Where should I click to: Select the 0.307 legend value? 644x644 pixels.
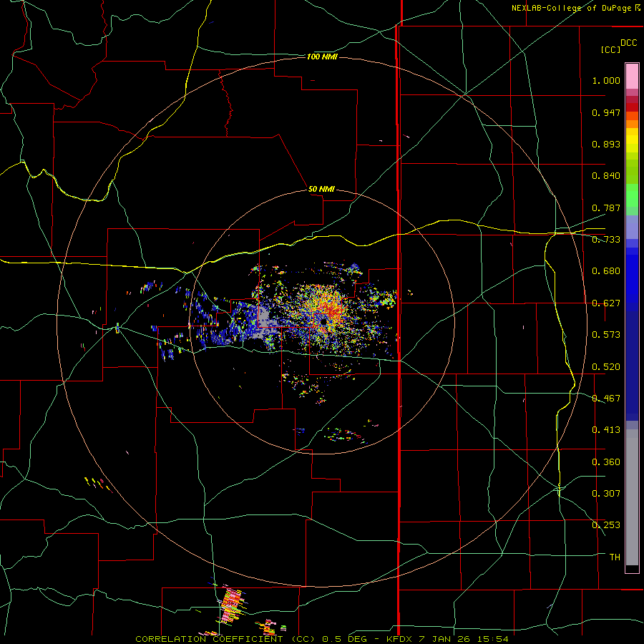pos(606,494)
